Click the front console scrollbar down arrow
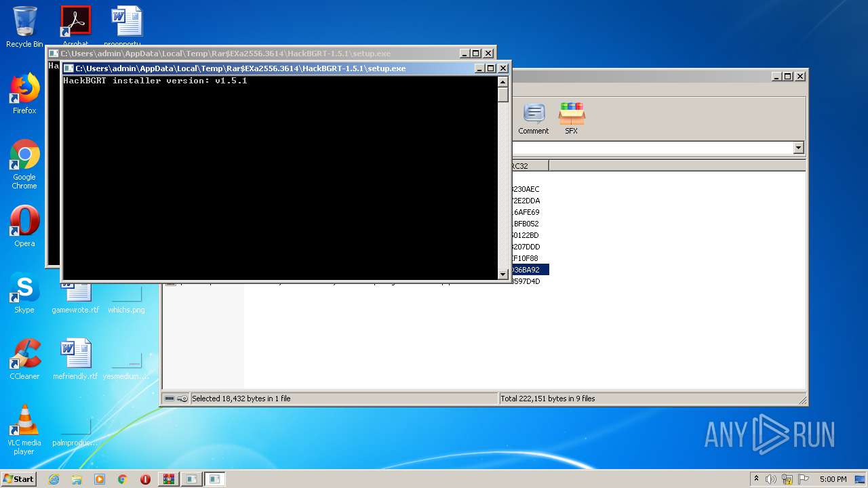Image resolution: width=868 pixels, height=488 pixels. [502, 274]
